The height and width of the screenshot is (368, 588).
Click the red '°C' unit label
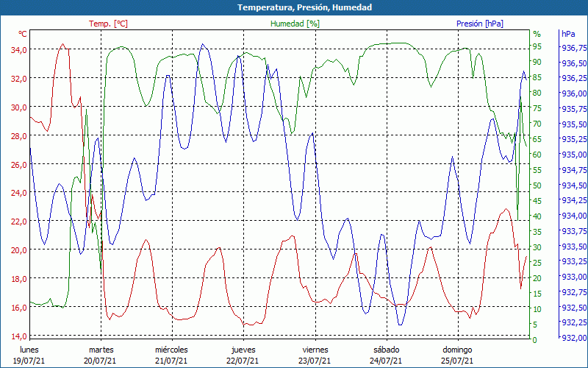coord(23,34)
